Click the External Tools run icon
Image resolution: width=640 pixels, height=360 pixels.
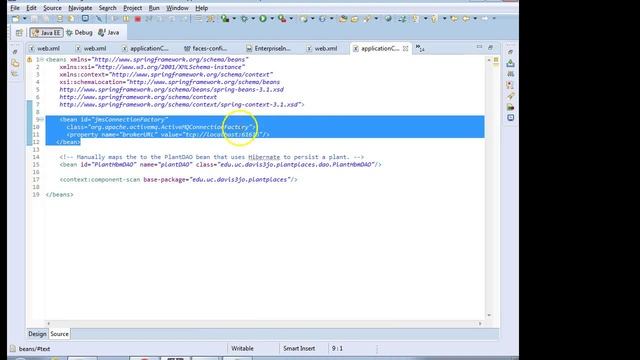point(282,19)
